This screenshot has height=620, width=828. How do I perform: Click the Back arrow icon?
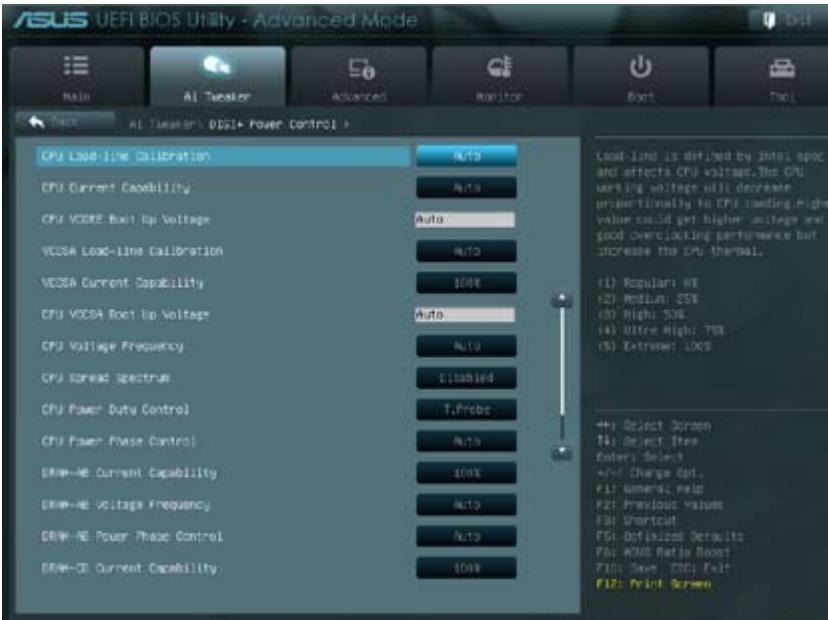pyautogui.click(x=36, y=122)
